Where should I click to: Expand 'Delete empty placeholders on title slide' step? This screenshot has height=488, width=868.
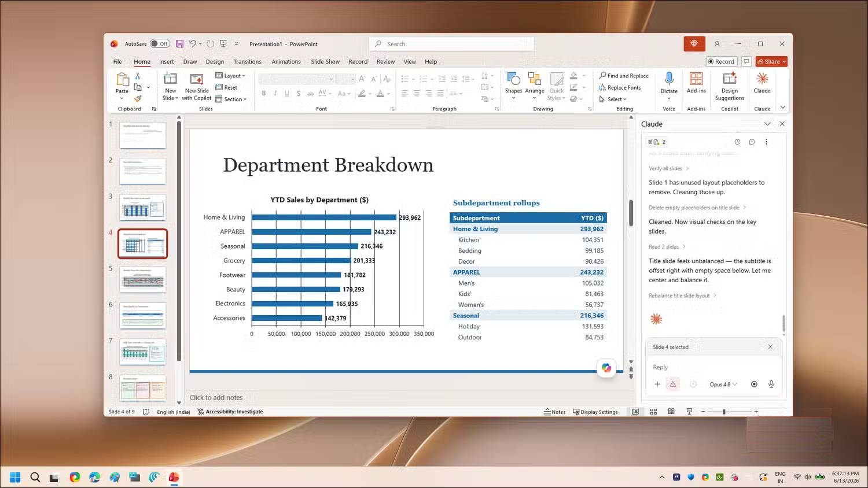697,208
